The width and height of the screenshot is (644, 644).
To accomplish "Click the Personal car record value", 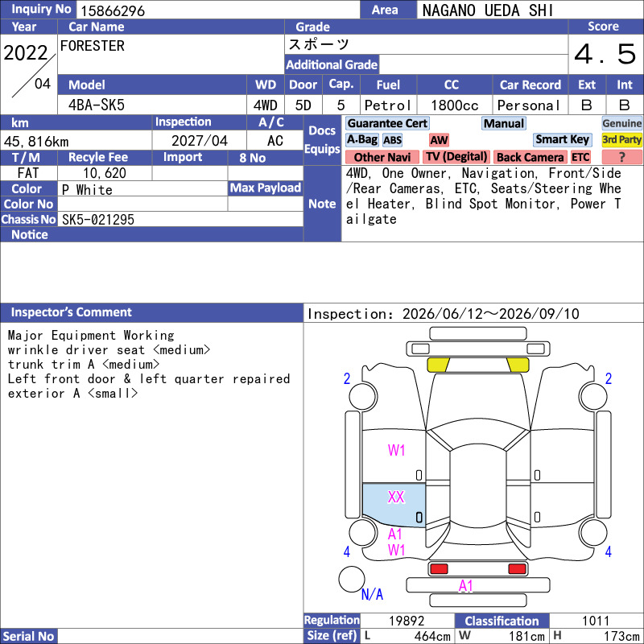I will [529, 105].
